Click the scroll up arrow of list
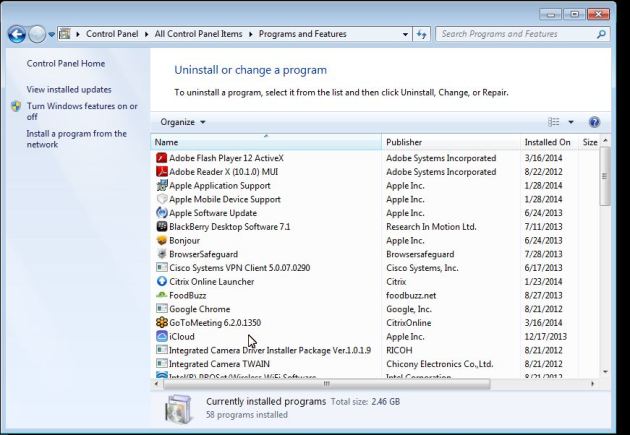The height and width of the screenshot is (435, 630). point(605,140)
